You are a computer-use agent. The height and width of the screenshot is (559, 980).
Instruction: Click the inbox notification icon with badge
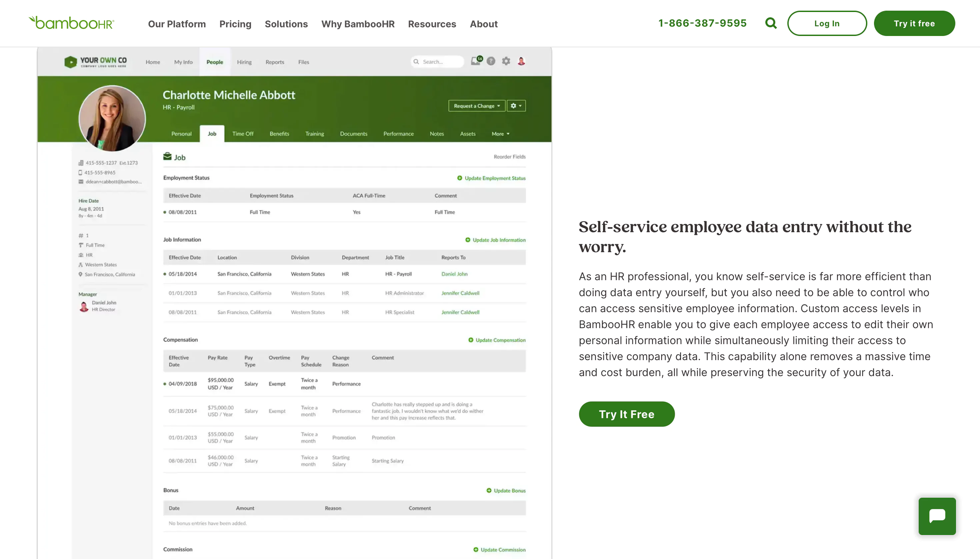pyautogui.click(x=476, y=61)
